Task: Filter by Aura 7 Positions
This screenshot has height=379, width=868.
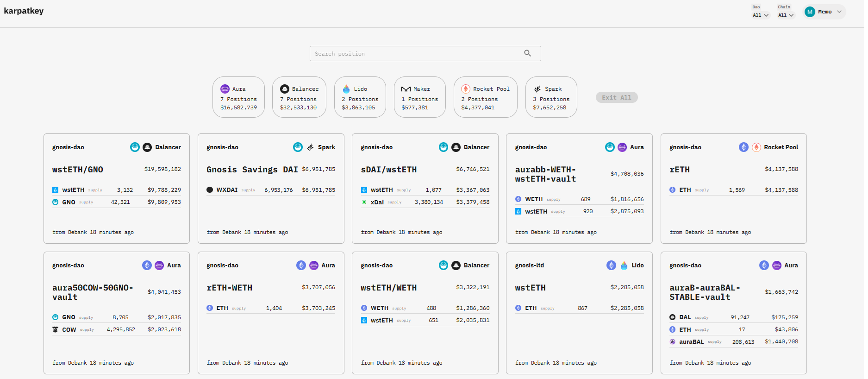Action: point(238,97)
